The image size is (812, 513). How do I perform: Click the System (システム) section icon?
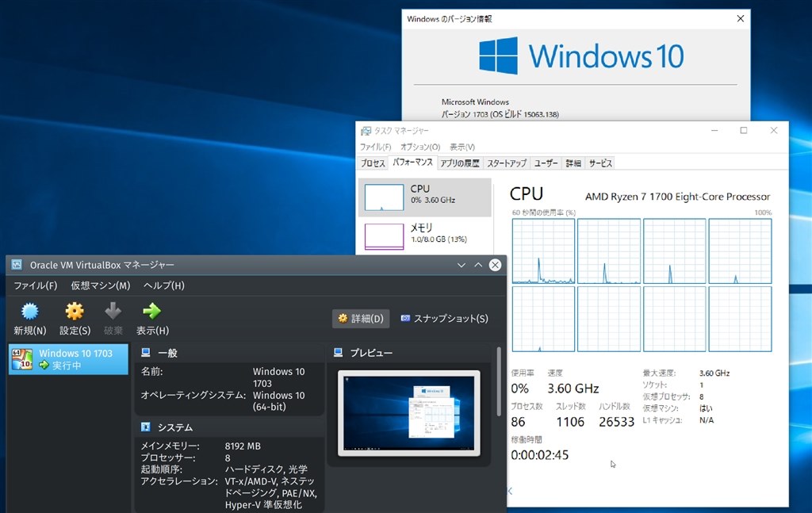[146, 427]
